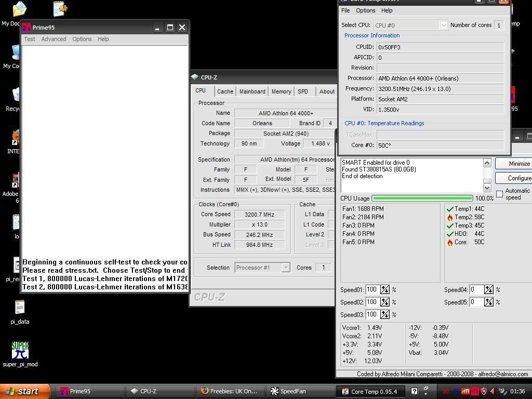Click the Speed01 spinner arrows
532x399 pixels.
pos(385,289)
